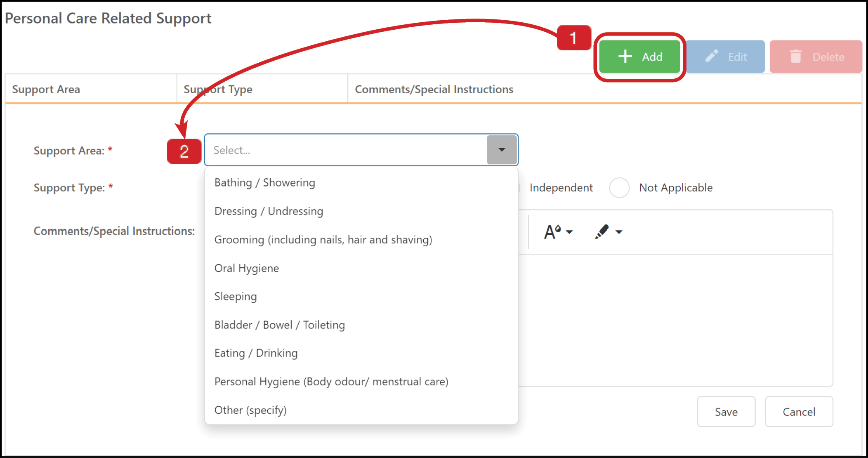This screenshot has height=458, width=868.
Task: Choose Other (specify) option
Action: click(361, 410)
